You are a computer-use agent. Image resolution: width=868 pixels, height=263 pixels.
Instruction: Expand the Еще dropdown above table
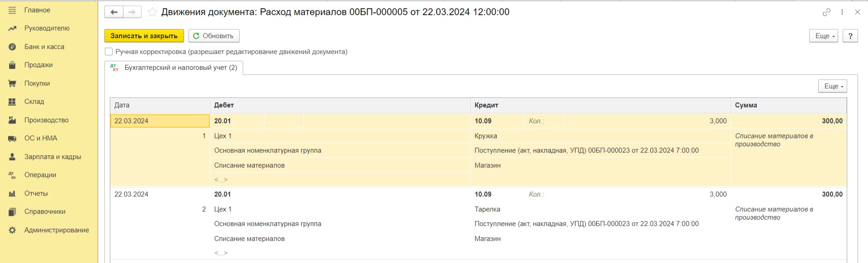point(833,86)
